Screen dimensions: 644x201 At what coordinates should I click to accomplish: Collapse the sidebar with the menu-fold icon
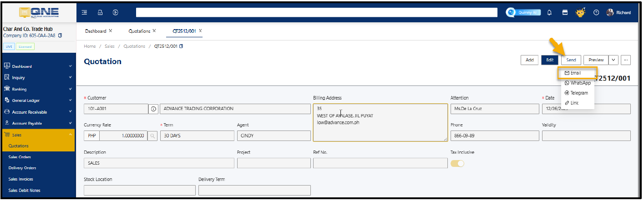coord(85,12)
